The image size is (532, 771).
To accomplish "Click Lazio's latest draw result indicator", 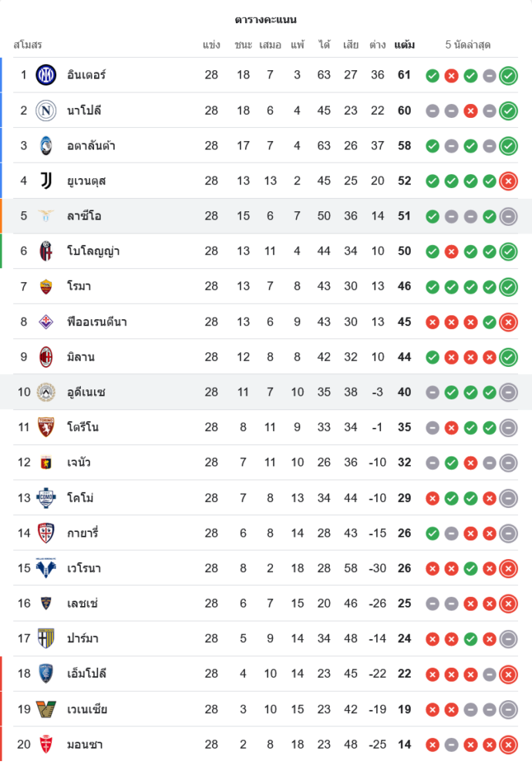I will [508, 216].
